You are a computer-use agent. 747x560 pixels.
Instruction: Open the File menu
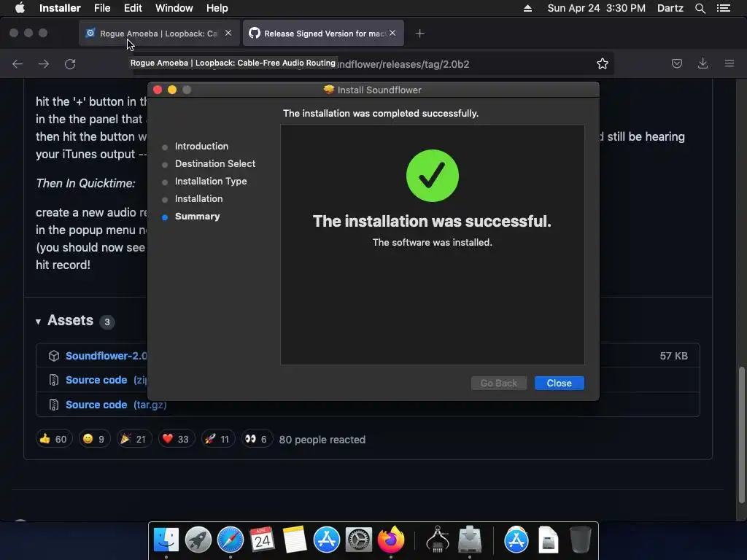(x=102, y=8)
